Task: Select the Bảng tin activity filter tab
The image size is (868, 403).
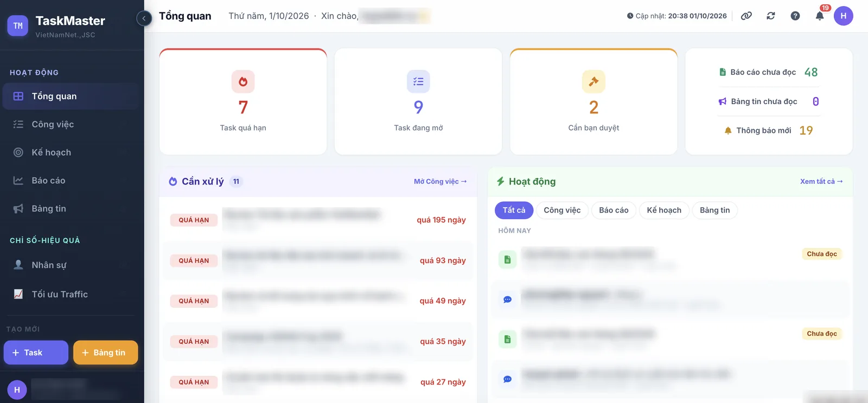Action: (x=714, y=210)
